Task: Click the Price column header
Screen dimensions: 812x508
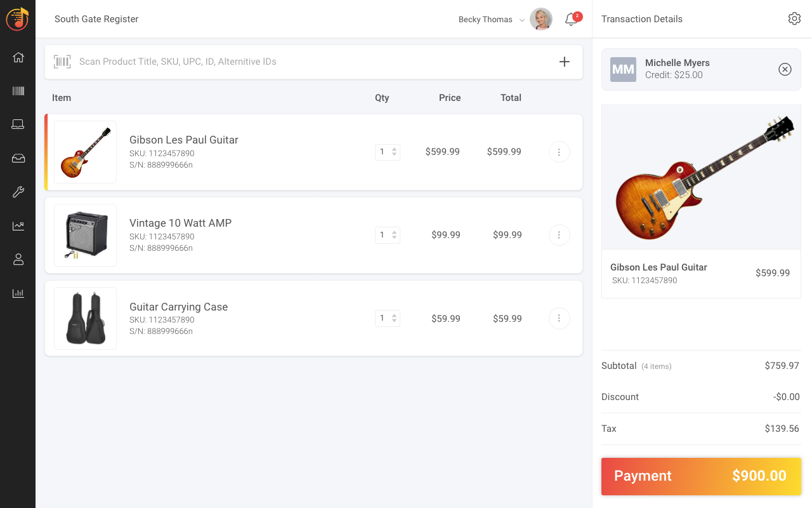Action: [450, 98]
